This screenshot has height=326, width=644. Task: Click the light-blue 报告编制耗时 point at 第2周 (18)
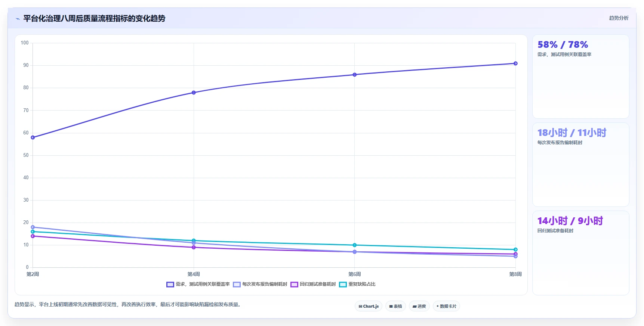(33, 227)
